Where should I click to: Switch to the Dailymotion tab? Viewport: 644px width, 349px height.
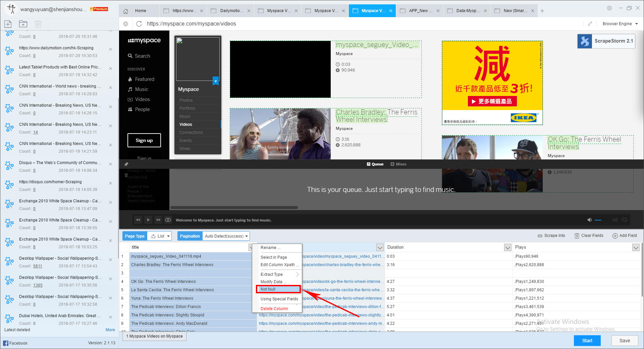pyautogui.click(x=230, y=11)
